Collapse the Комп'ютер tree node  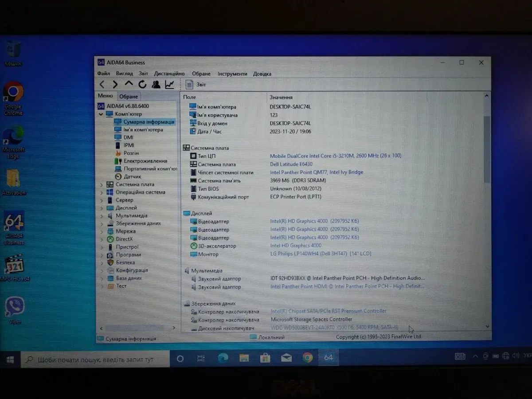pyautogui.click(x=102, y=114)
